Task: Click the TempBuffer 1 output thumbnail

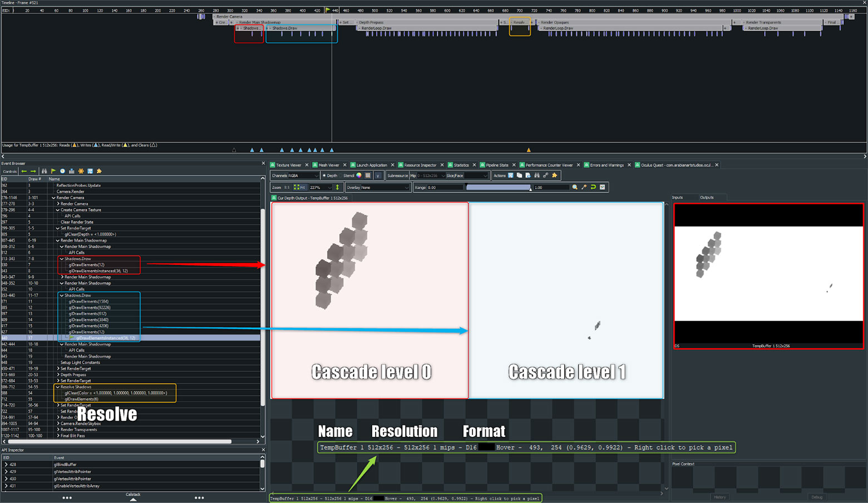Action: pos(768,276)
